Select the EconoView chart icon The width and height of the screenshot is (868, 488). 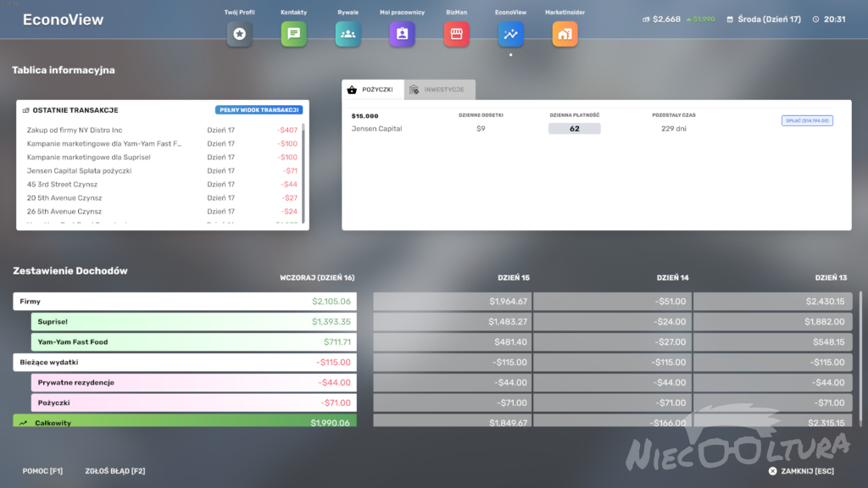pos(510,34)
